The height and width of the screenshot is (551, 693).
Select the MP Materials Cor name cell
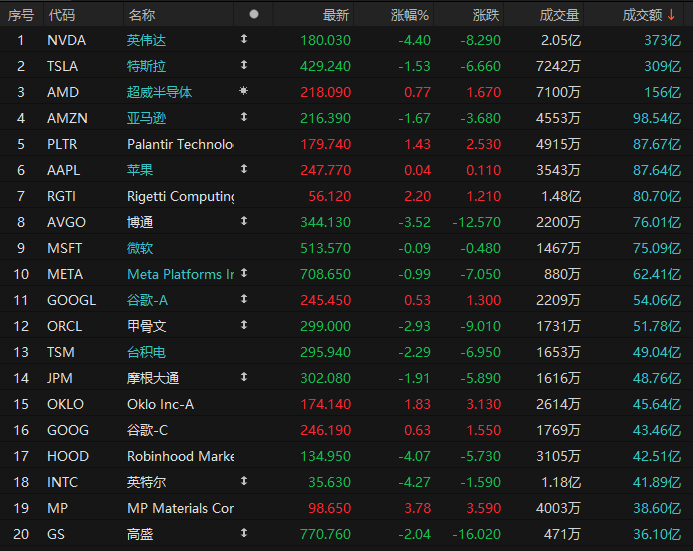[x=180, y=509]
